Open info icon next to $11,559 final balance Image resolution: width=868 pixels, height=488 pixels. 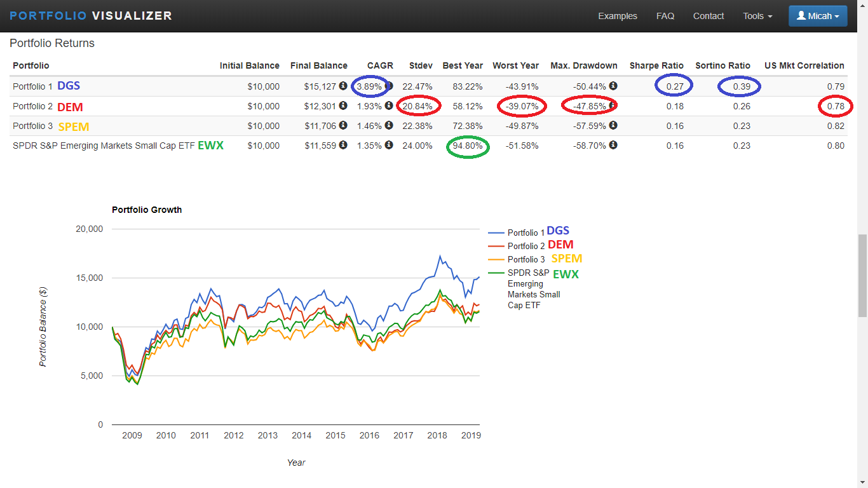[343, 146]
